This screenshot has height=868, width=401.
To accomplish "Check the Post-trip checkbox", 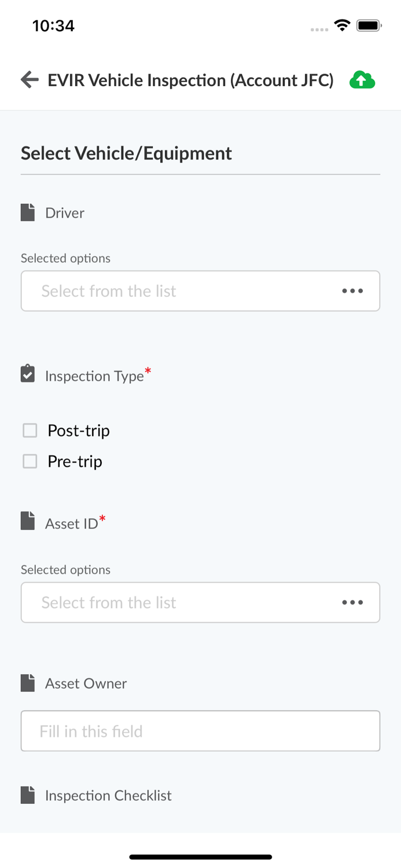I will [x=30, y=431].
